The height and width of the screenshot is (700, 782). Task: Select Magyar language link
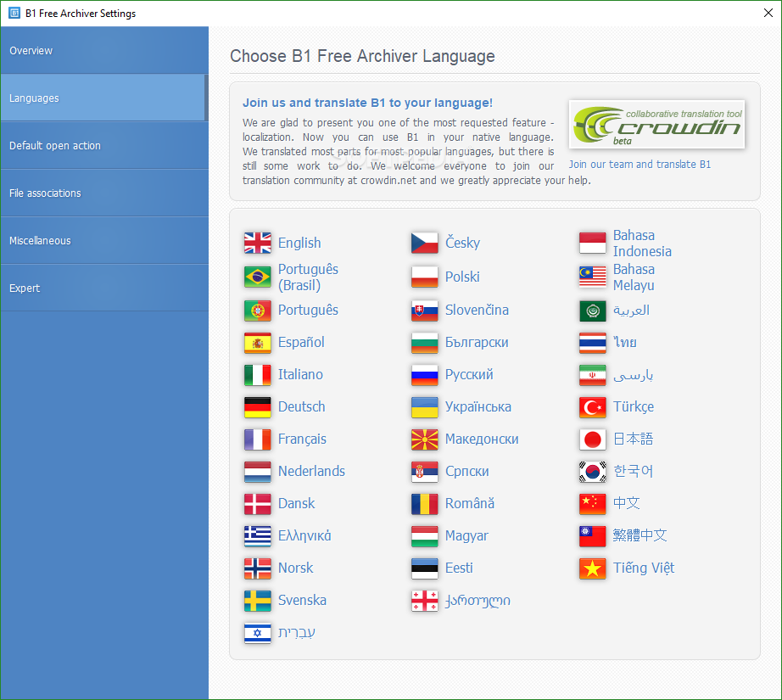pos(466,536)
